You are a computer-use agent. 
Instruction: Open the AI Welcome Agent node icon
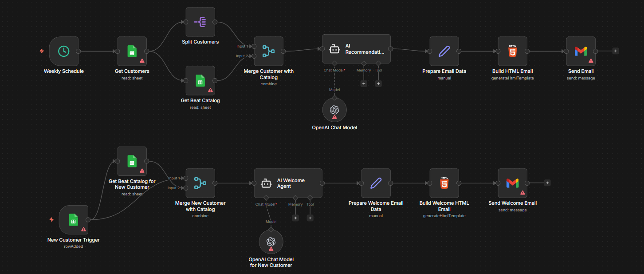[266, 183]
